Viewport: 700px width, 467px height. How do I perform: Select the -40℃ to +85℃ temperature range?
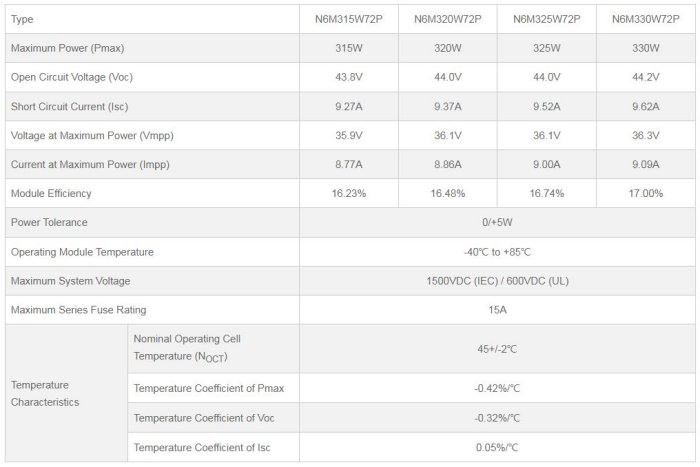[497, 252]
